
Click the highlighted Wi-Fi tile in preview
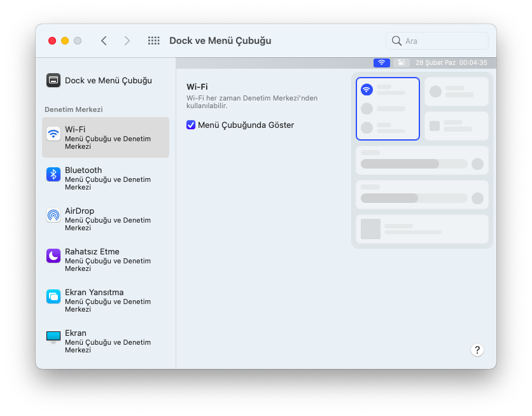[388, 109]
